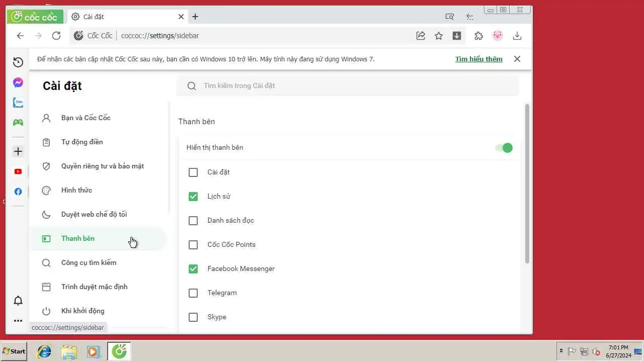Click the Cốc Cốc logo button
This screenshot has width=644, height=362.
point(35,17)
